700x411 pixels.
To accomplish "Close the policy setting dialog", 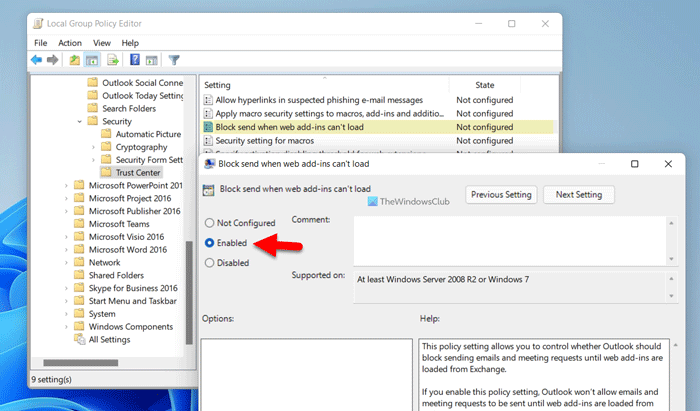I will click(668, 164).
